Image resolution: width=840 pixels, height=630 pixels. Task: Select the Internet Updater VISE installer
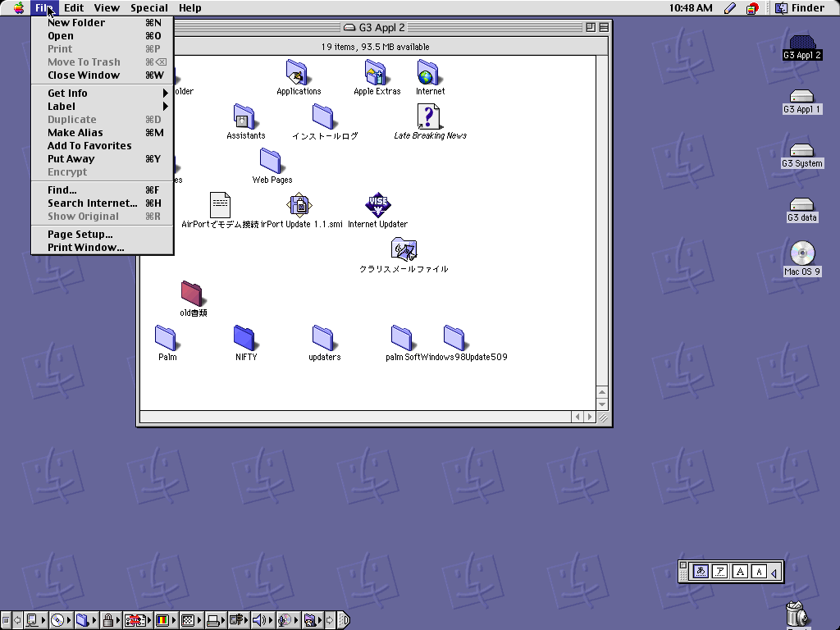[377, 205]
